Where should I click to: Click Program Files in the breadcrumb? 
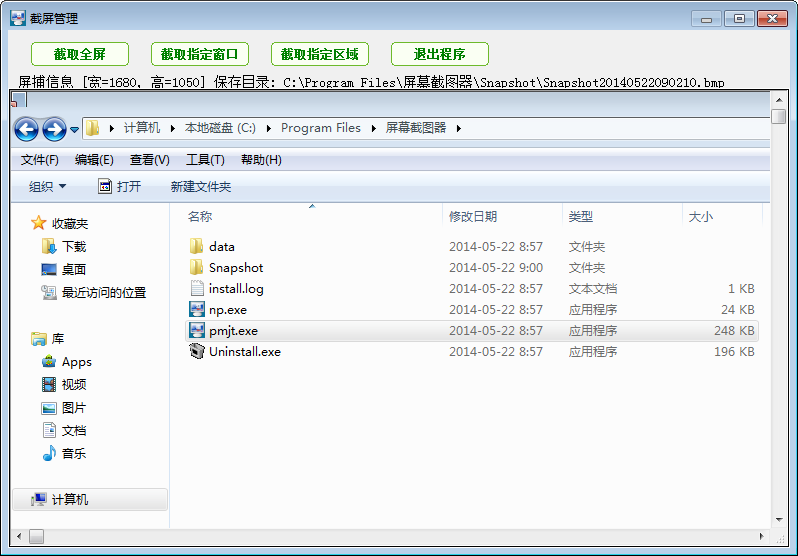click(321, 128)
